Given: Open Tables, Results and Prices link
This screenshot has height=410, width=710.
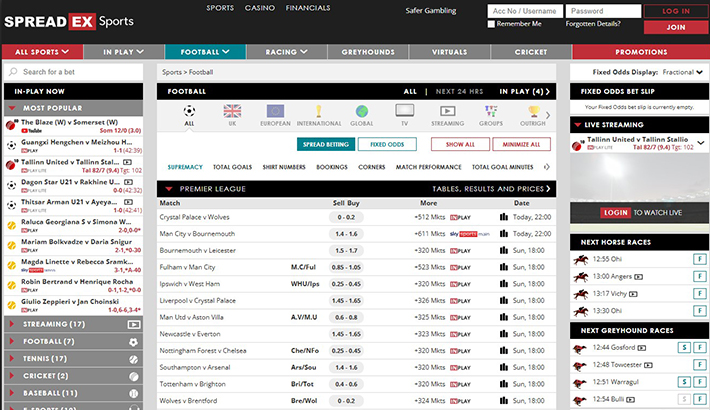Looking at the screenshot, I should 491,189.
